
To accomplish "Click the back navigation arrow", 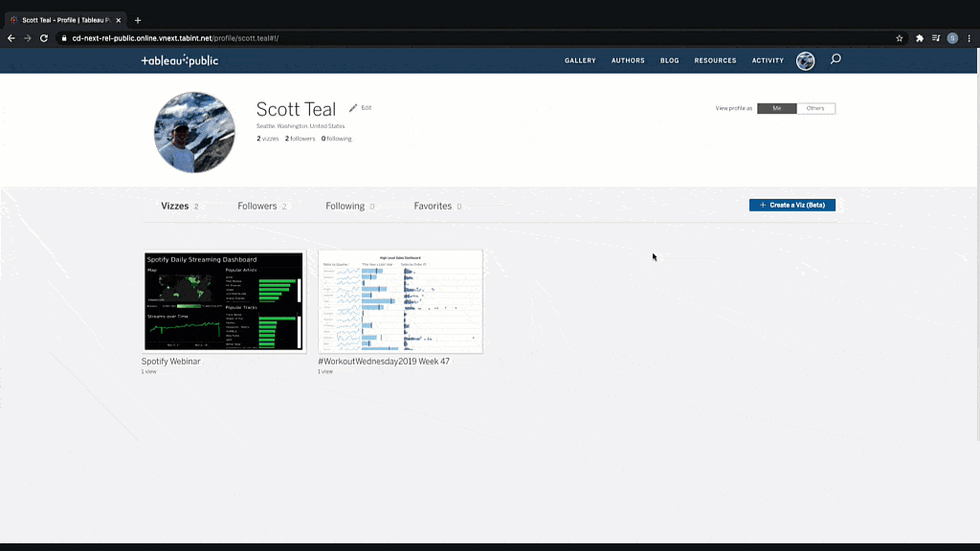I will point(11,38).
